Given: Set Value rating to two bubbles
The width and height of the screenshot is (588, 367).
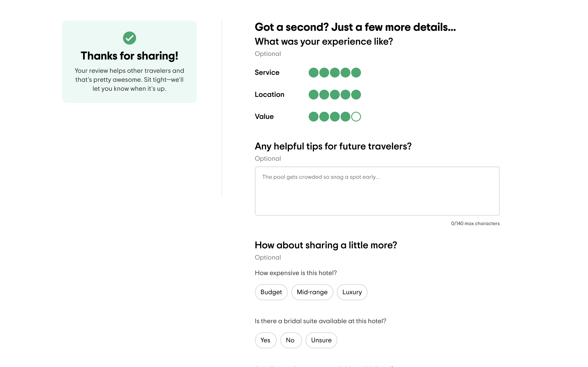Looking at the screenshot, I should coord(324,117).
